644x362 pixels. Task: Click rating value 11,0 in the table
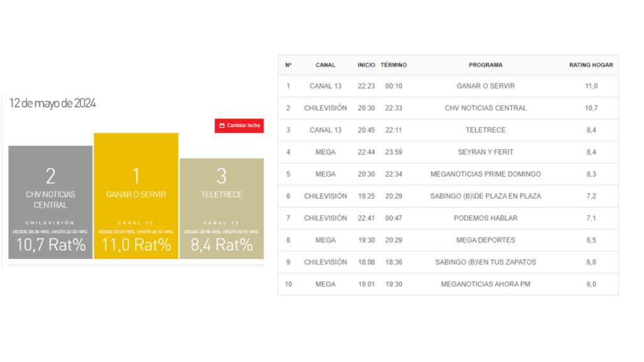(591, 86)
